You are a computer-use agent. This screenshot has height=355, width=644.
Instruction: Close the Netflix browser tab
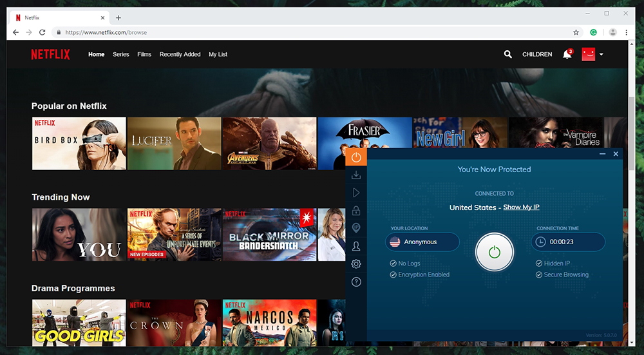coord(102,17)
